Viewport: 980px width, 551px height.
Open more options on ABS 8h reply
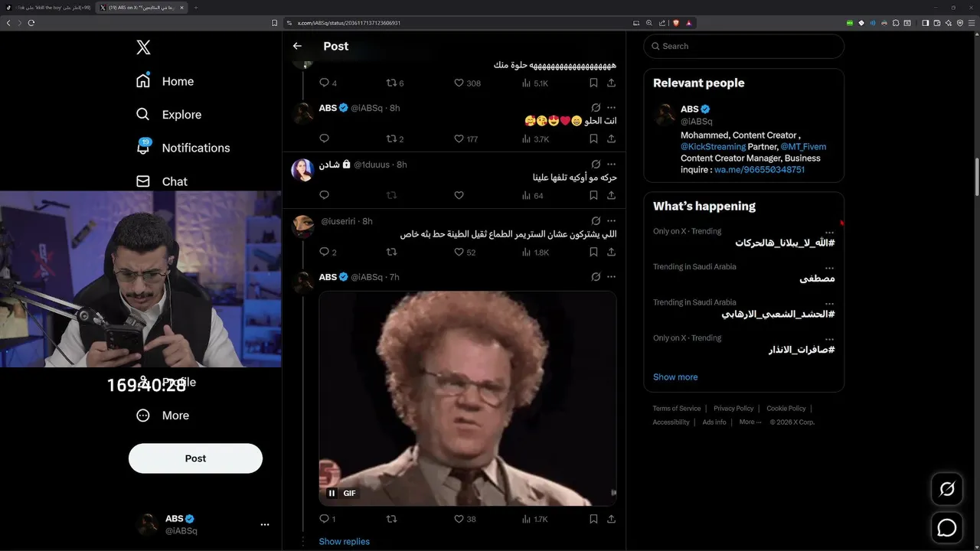[611, 108]
